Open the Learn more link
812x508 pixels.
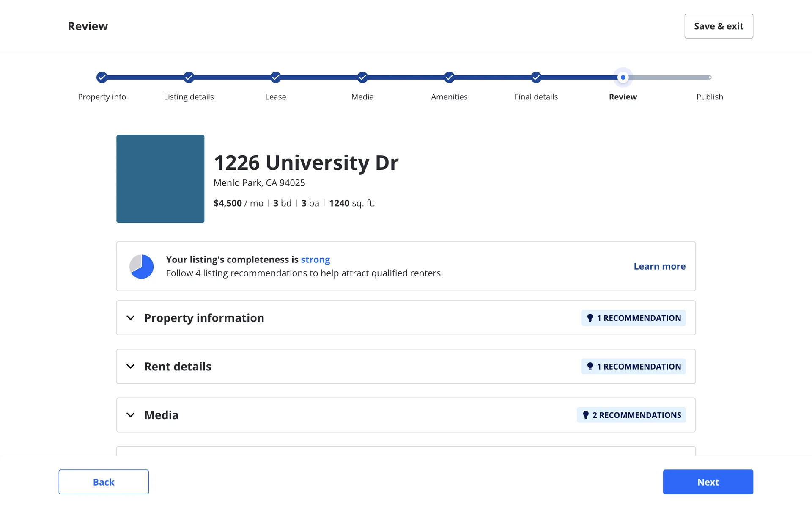click(x=659, y=266)
